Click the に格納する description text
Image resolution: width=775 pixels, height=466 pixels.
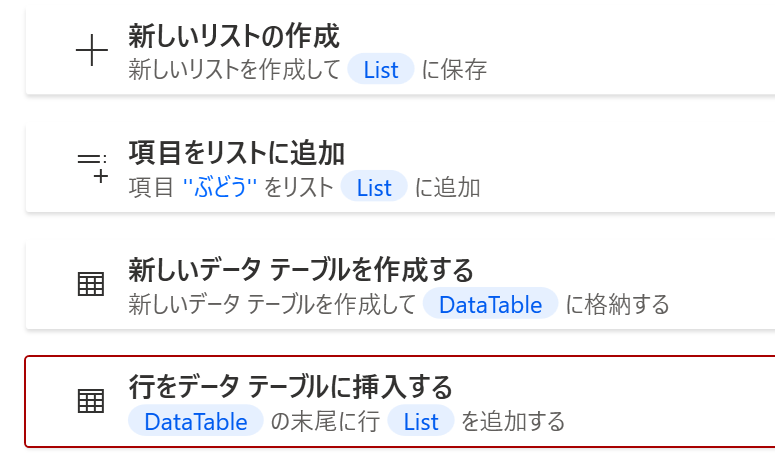pos(617,304)
